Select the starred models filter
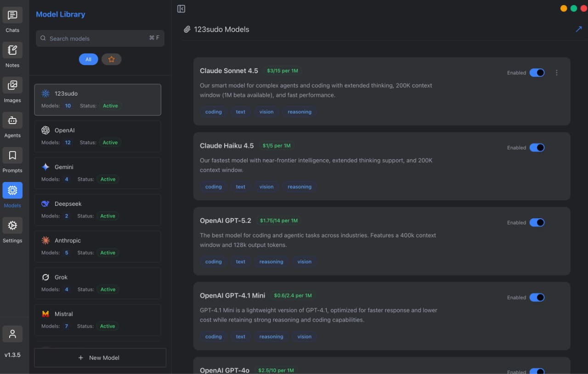588x374 pixels. click(111, 59)
